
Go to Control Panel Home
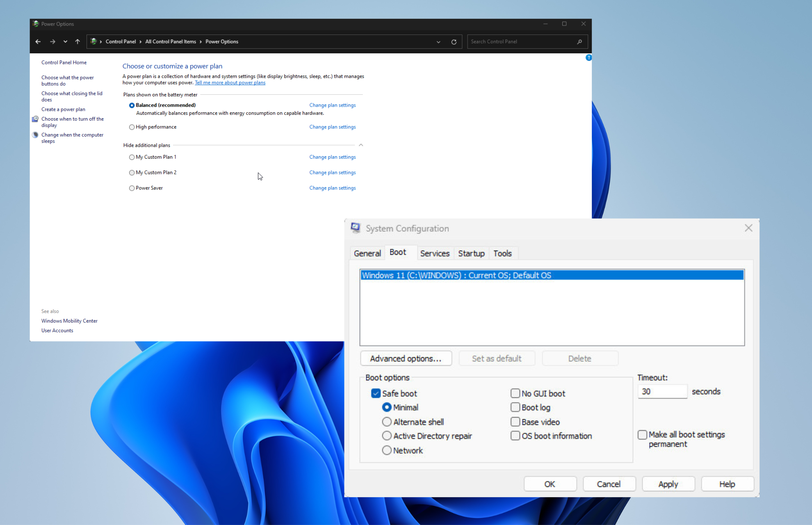click(64, 62)
